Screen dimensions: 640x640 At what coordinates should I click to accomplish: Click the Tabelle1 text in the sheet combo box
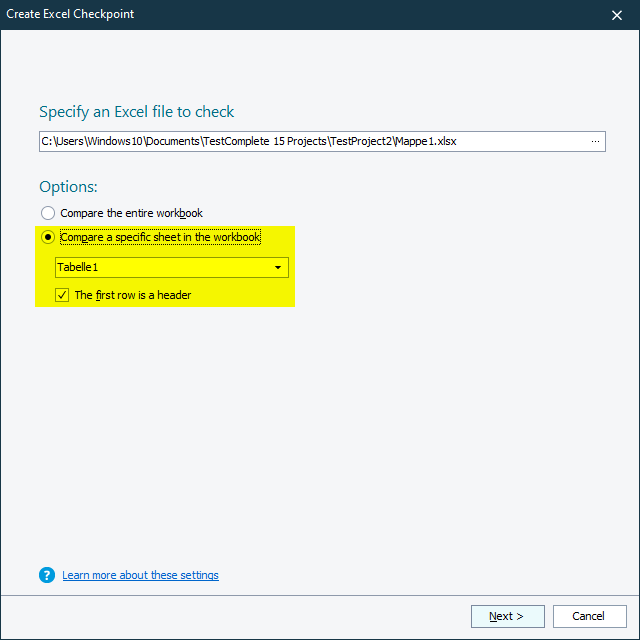coord(79,268)
